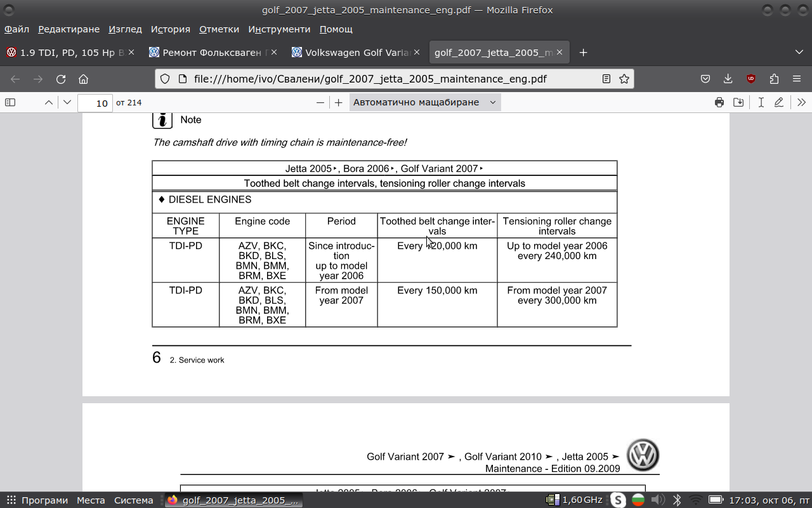Viewport: 812px width, 508px height.
Task: Toggle the PDF sidebar panel
Action: tap(10, 102)
